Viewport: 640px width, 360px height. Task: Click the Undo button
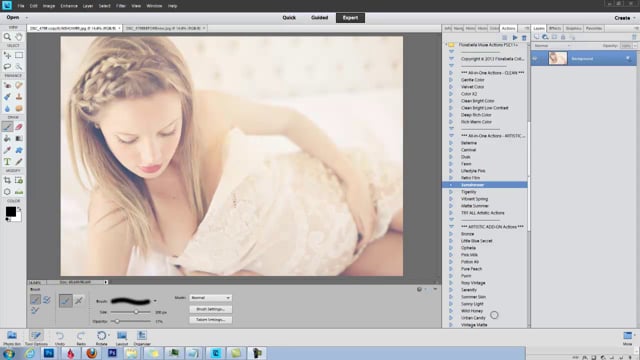(60, 338)
